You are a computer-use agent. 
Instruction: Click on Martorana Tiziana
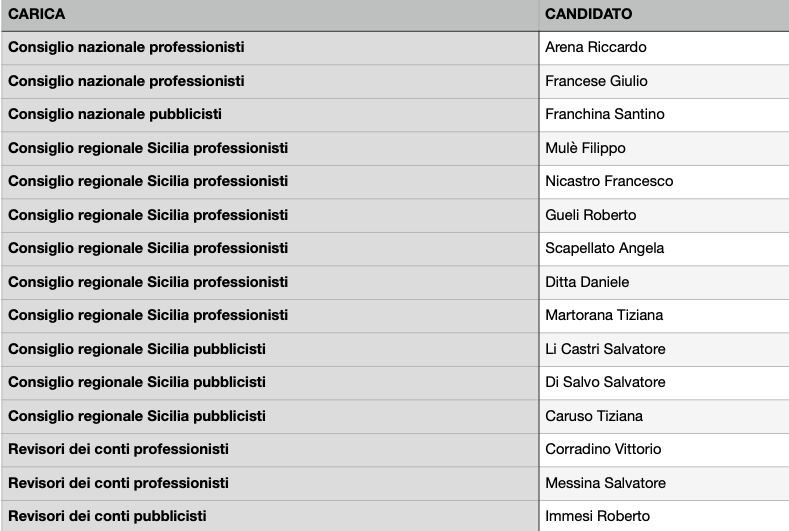[x=604, y=315]
